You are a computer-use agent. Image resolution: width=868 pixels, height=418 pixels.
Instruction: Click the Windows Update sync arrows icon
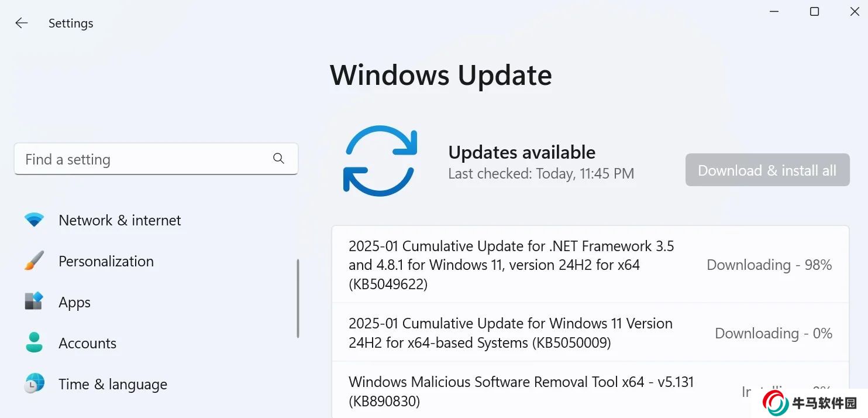[380, 160]
